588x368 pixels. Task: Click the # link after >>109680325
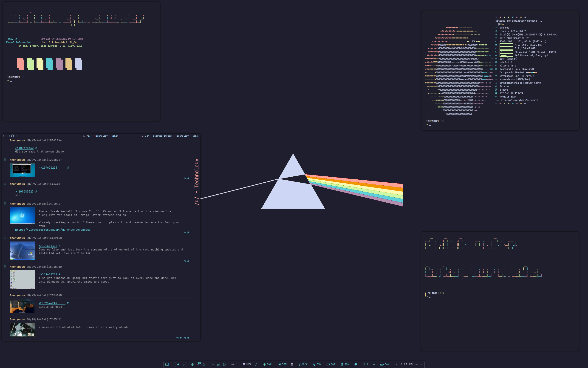tap(36, 192)
